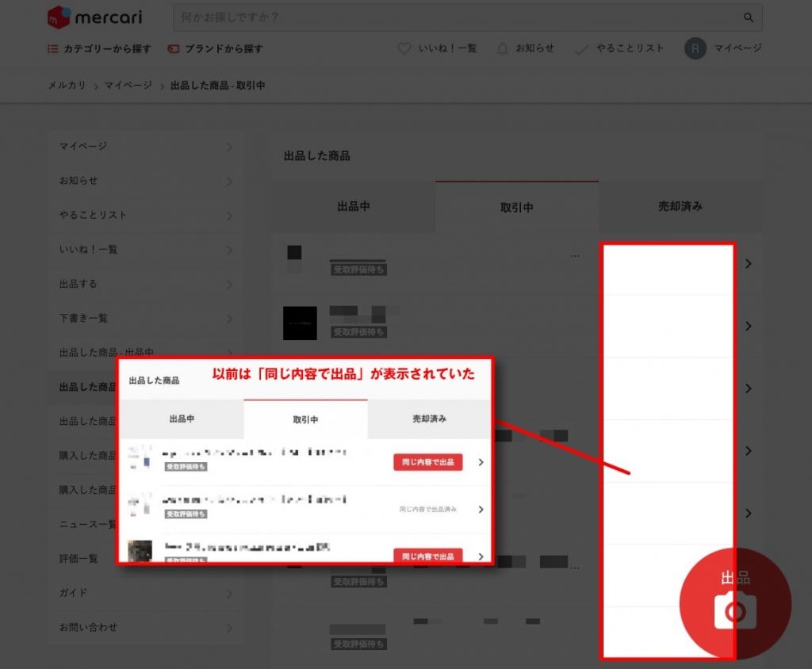The height and width of the screenshot is (669, 812).
Task: Click the ブランドから探す tag icon
Action: 173,48
